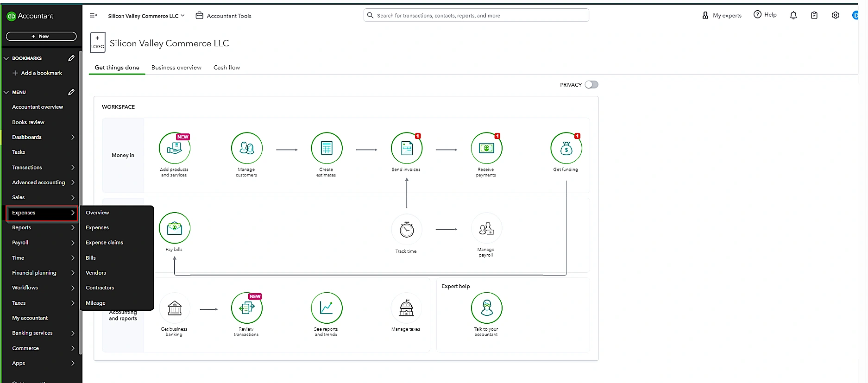This screenshot has width=868, height=383.
Task: Open My experts
Action: (x=722, y=15)
